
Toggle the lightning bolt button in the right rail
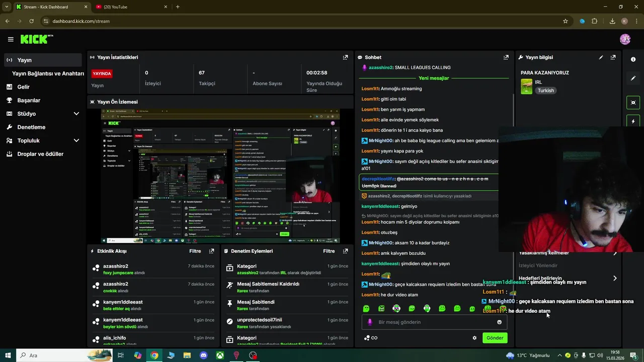point(633,121)
